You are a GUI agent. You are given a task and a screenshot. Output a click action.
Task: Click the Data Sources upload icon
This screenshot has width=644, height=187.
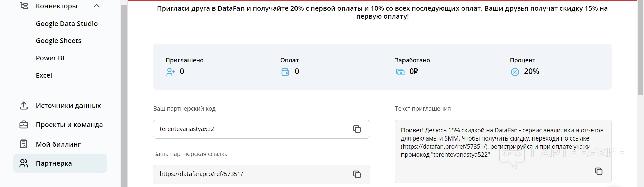coord(24,106)
